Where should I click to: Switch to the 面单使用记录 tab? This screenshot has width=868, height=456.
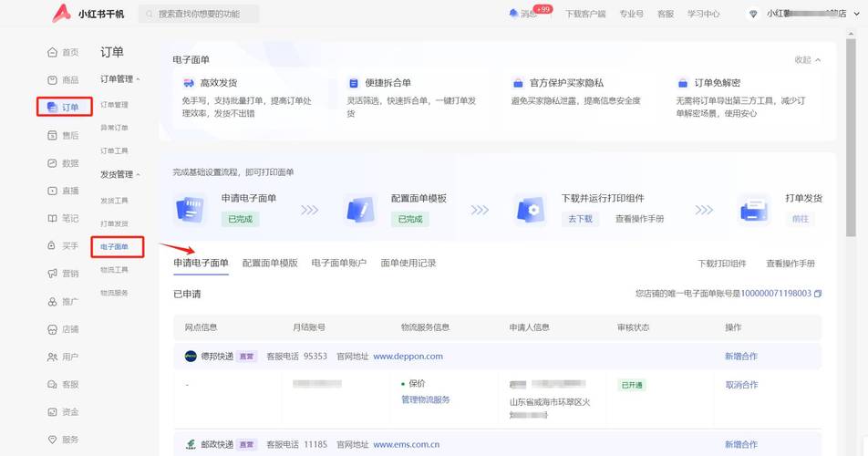point(408,263)
